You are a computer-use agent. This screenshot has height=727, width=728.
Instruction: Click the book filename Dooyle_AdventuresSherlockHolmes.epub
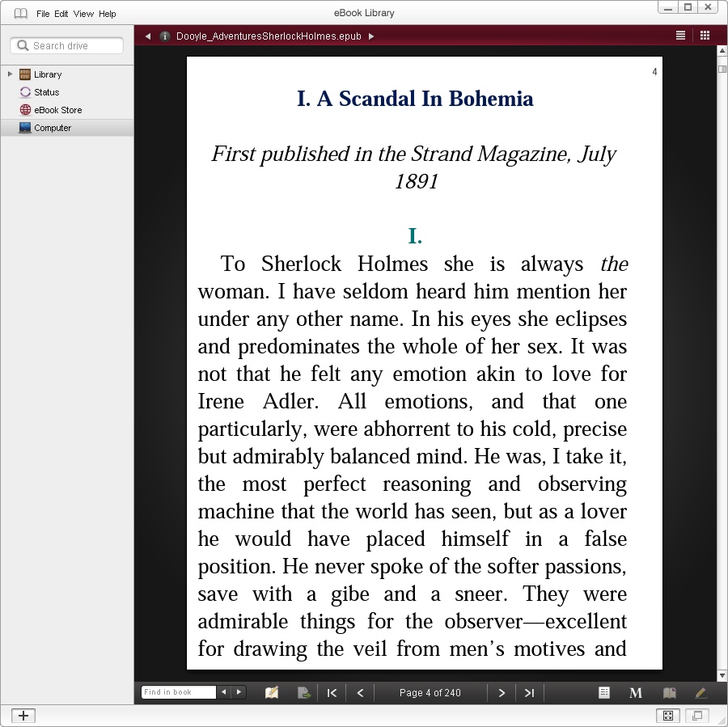pyautogui.click(x=269, y=36)
